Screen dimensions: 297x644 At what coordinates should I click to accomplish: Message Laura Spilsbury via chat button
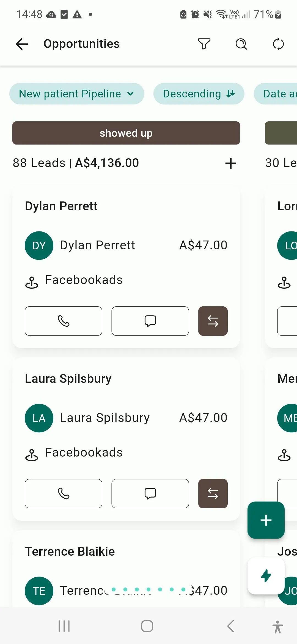(150, 493)
